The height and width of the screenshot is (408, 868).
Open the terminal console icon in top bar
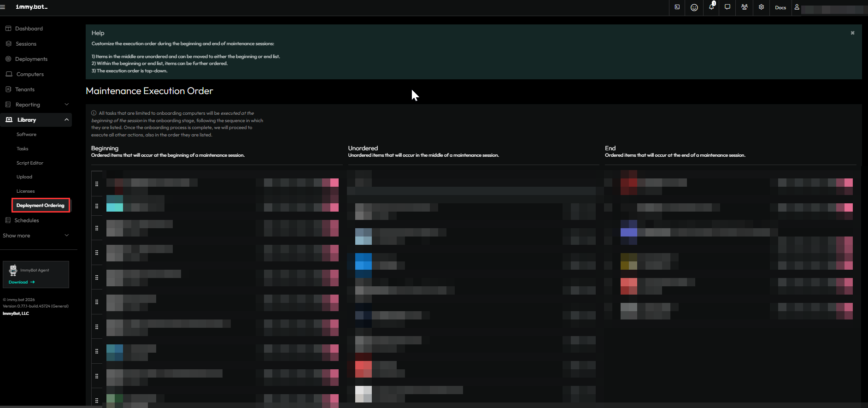[677, 7]
